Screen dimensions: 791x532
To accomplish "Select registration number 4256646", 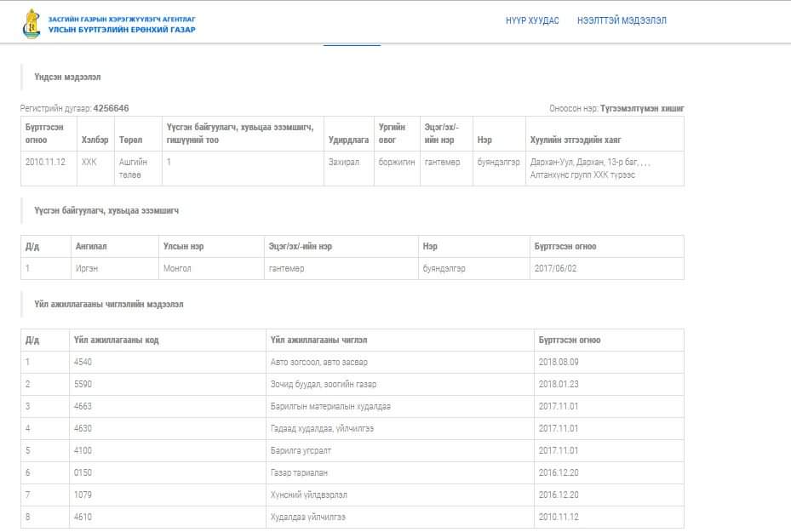I will tap(111, 108).
